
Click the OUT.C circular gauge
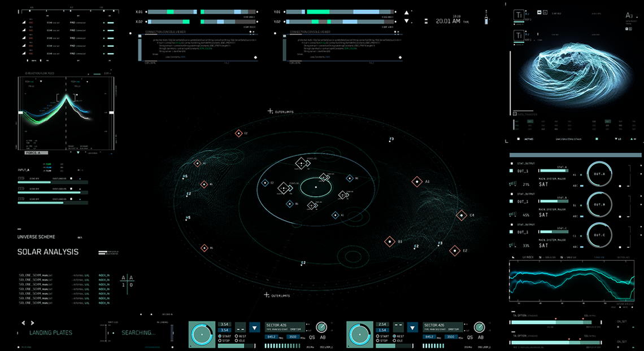pos(599,235)
